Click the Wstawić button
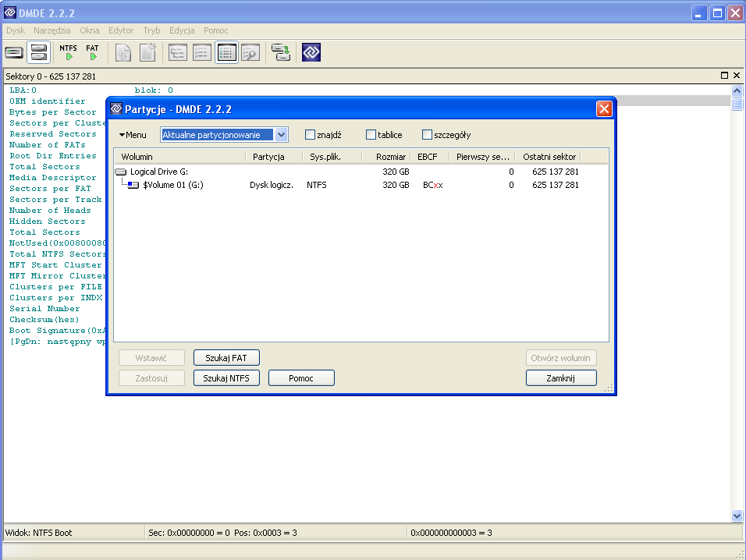Image resolution: width=746 pixels, height=560 pixels. pyautogui.click(x=151, y=358)
